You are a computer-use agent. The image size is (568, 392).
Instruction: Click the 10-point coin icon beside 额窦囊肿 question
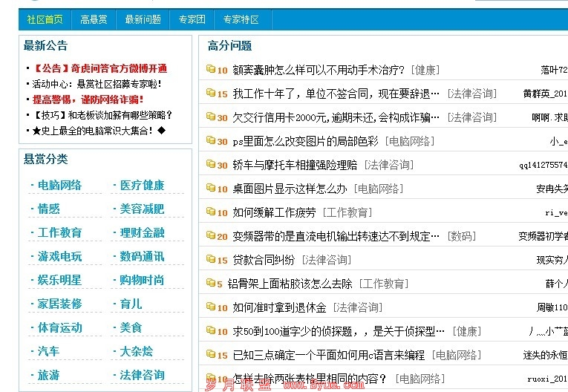[211, 70]
